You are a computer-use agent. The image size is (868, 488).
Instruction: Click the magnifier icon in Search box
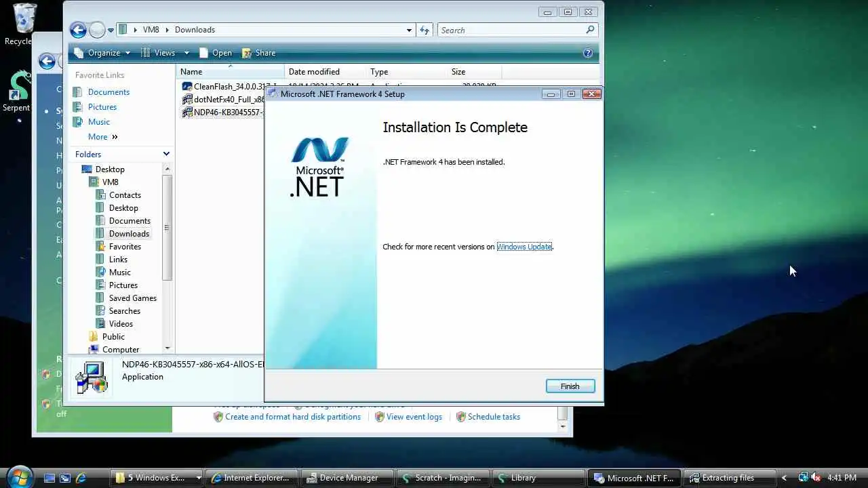tap(590, 30)
